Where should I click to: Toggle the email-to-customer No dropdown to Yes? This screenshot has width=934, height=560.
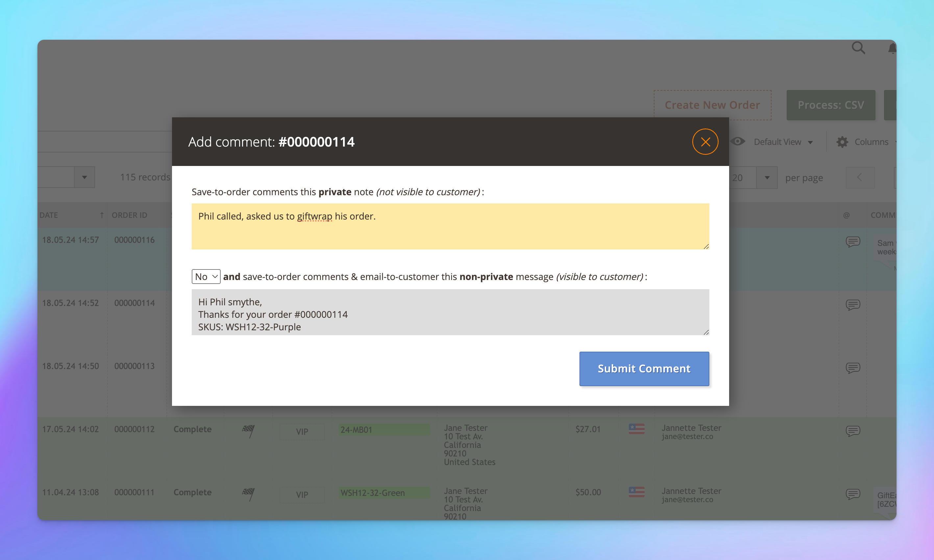point(206,276)
